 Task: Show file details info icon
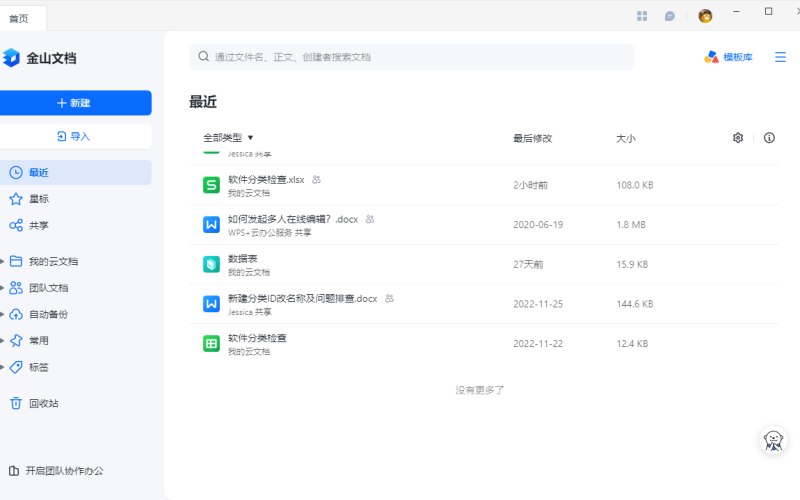769,138
